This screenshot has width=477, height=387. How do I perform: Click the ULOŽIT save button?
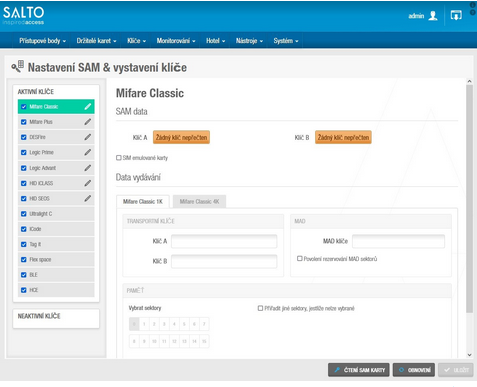tap(455, 370)
